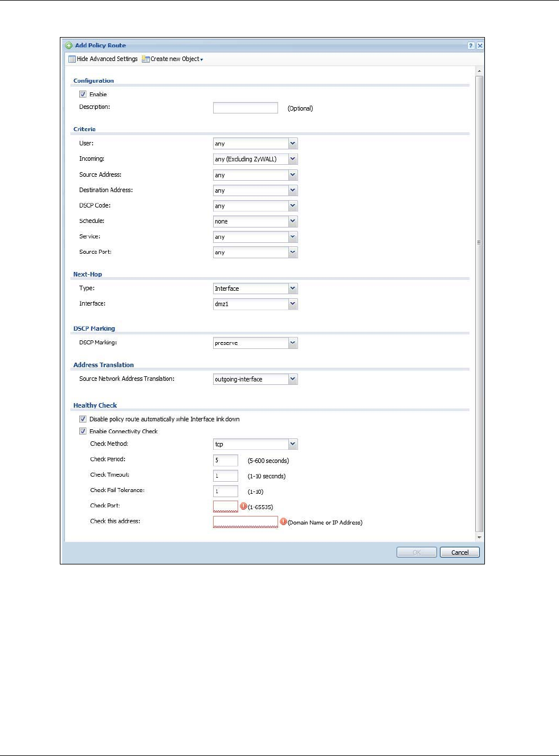Close the Add Policy Route dialog
This screenshot has width=559, height=756.
[x=480, y=46]
